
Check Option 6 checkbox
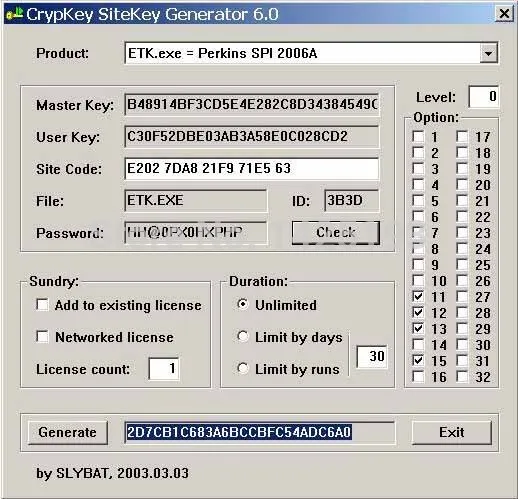pyautogui.click(x=418, y=216)
